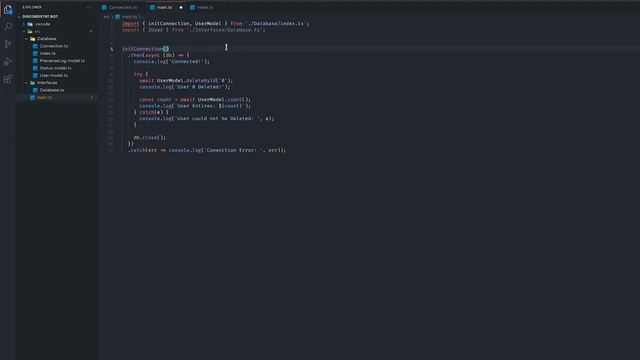Image resolution: width=640 pixels, height=360 pixels.
Task: Click the TypeScript icon beside Index.ts in the tree
Action: pyautogui.click(x=36, y=53)
